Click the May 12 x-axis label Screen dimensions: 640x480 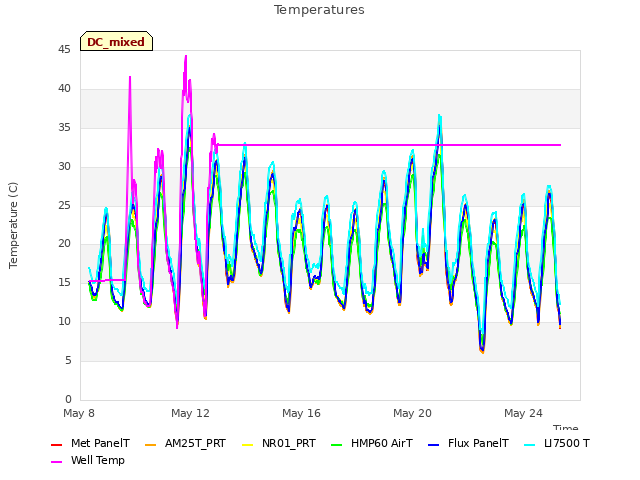coord(190,413)
